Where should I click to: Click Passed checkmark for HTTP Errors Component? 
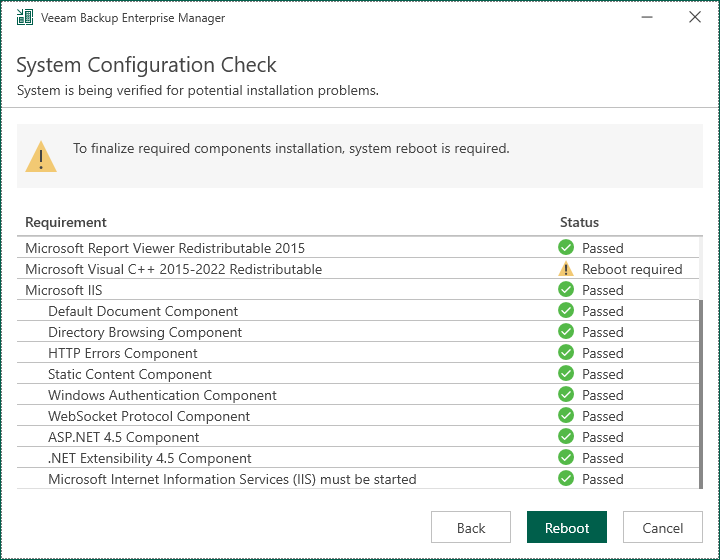pos(566,353)
